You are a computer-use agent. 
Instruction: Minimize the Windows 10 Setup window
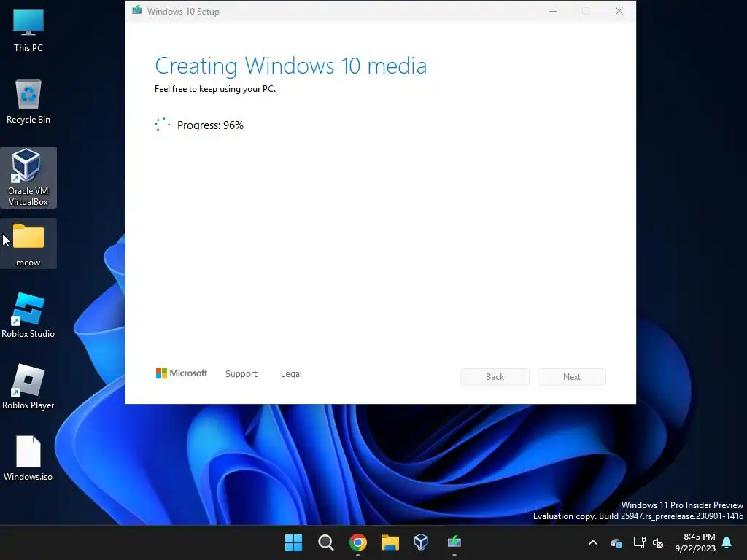(553, 11)
